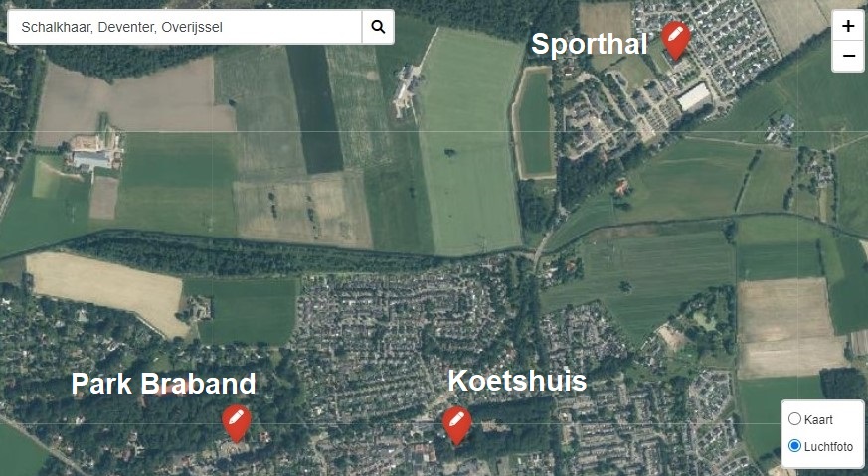Focus the Schalkhaar, Deventer location search field
Viewport: 868px width, 476px height.
tap(185, 27)
